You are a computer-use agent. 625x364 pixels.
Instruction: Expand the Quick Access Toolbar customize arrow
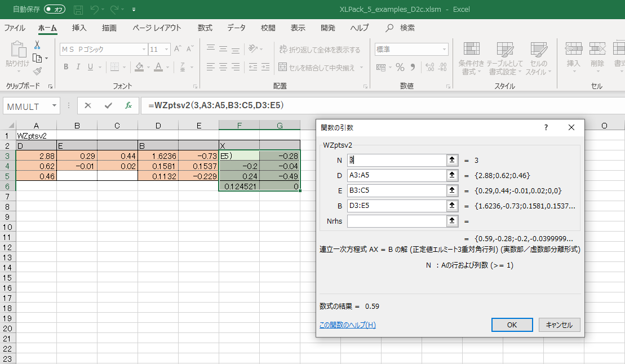point(134,10)
